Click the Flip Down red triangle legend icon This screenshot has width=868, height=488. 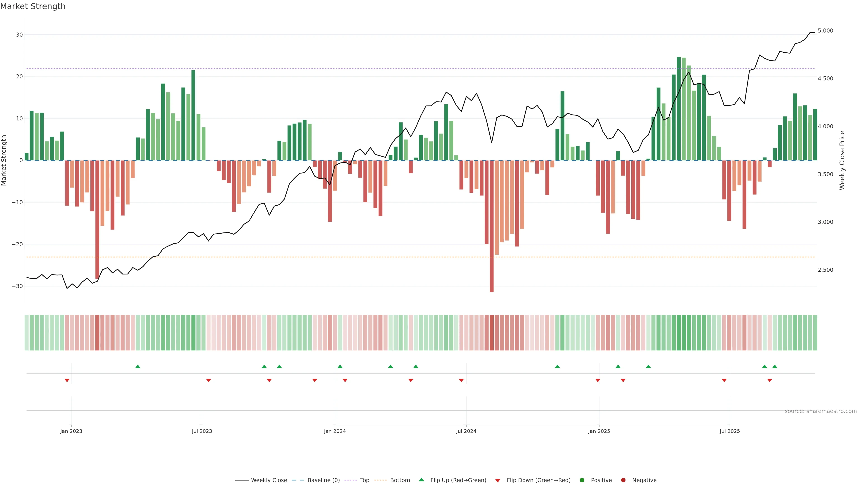tap(498, 481)
